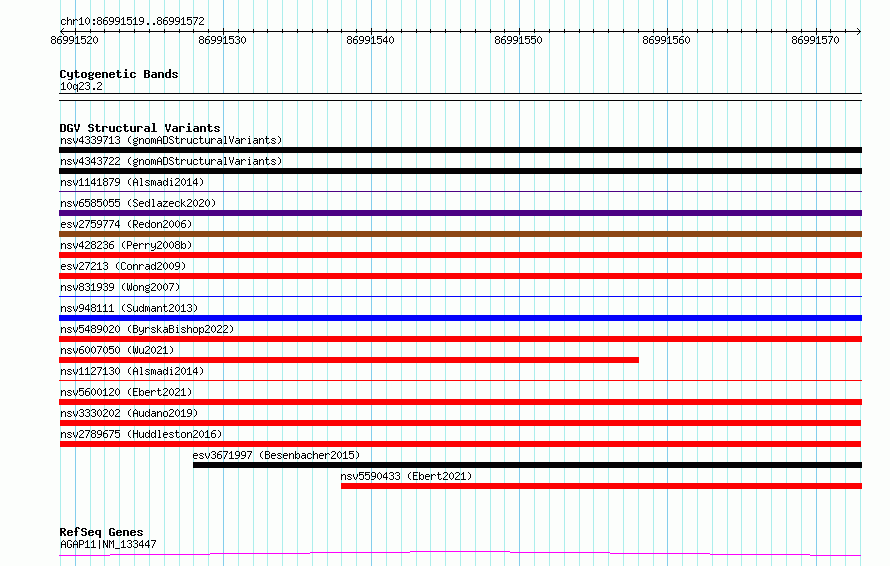Select the black bar for esv3671997 Besenbacher2015
This screenshot has height=566, width=890.
point(527,465)
